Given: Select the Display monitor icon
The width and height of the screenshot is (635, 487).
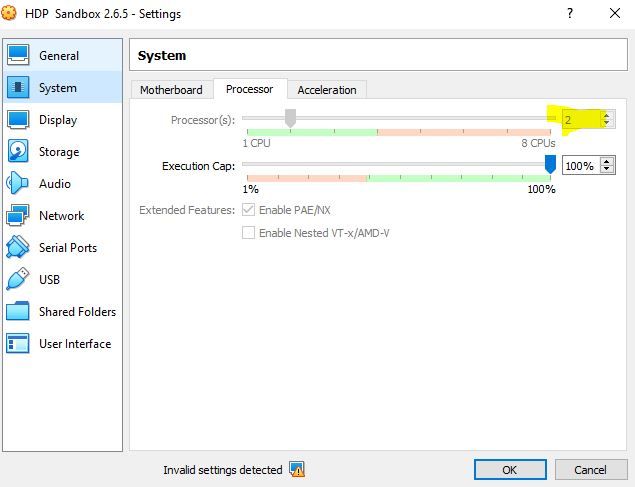Looking at the screenshot, I should [18, 120].
